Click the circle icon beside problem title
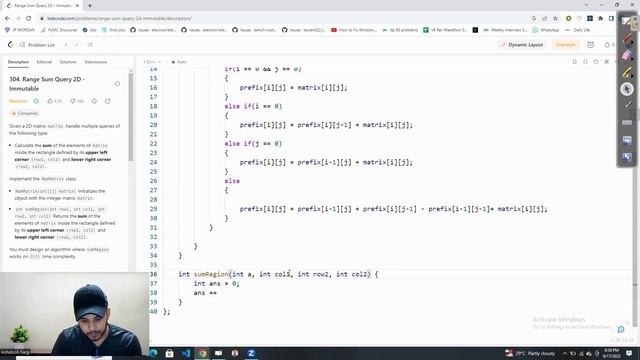The height and width of the screenshot is (360, 640). coord(117,84)
